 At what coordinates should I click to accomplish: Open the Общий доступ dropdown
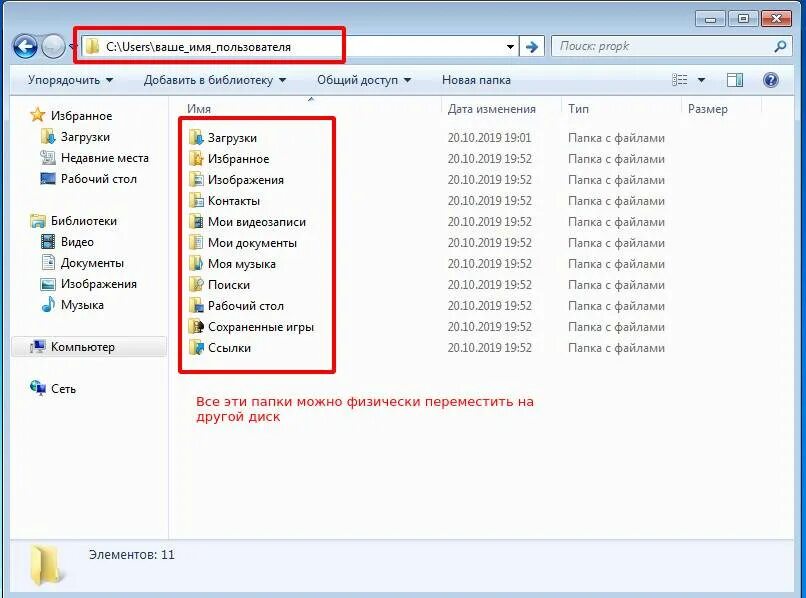(364, 80)
